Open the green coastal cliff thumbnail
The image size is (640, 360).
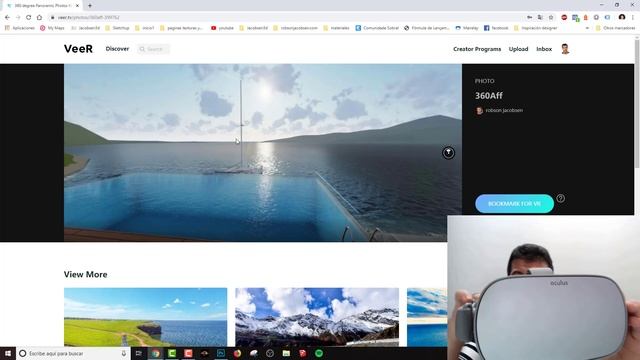click(x=145, y=317)
